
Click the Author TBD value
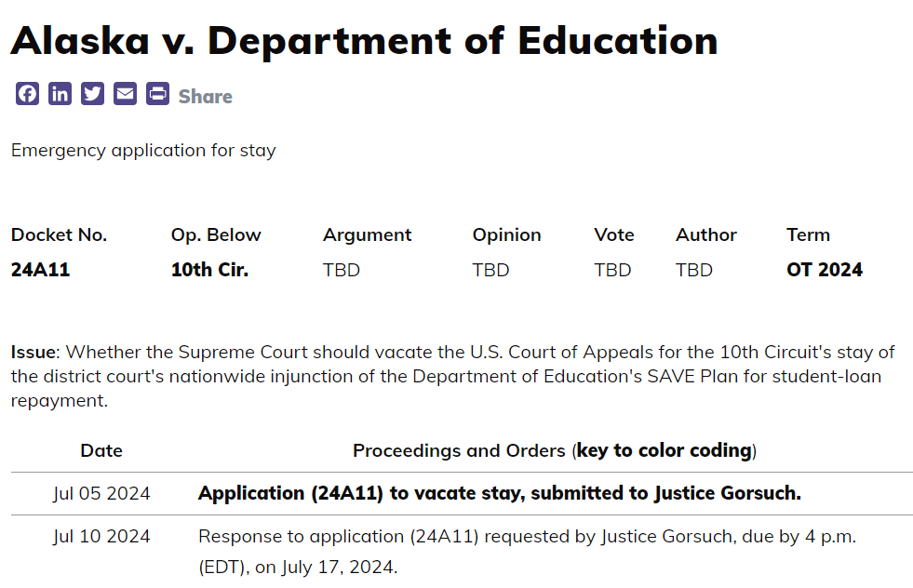(x=694, y=270)
